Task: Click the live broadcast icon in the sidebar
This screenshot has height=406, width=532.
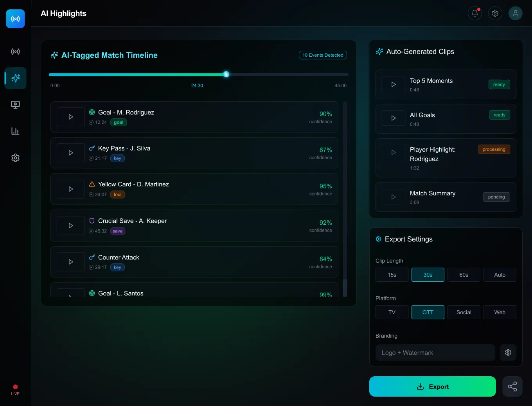Action: 15,51
